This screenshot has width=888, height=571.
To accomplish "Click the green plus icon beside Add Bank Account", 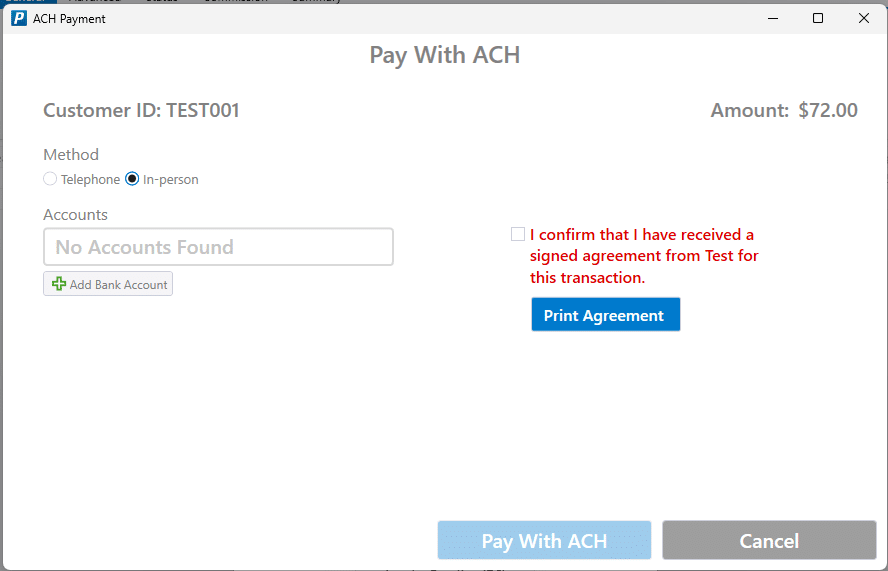I will pyautogui.click(x=59, y=284).
